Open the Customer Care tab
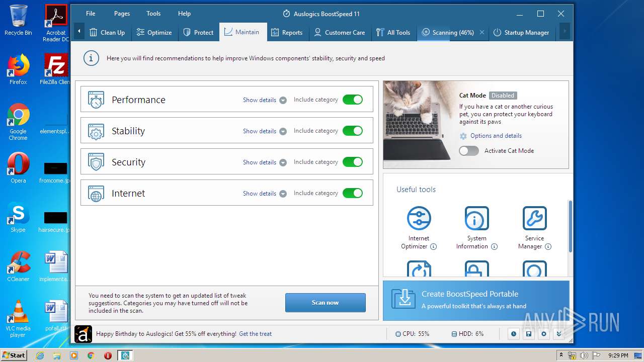Viewport: 644px width, 362px height. pyautogui.click(x=340, y=32)
